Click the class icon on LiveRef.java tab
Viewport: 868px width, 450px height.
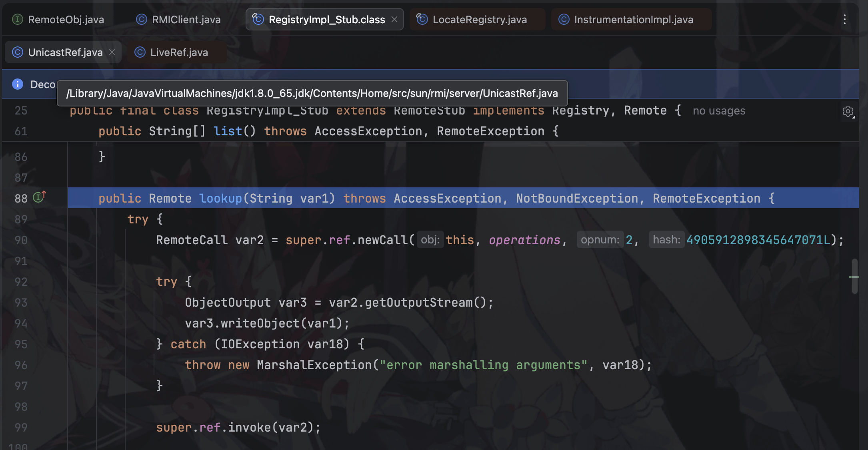click(x=140, y=52)
